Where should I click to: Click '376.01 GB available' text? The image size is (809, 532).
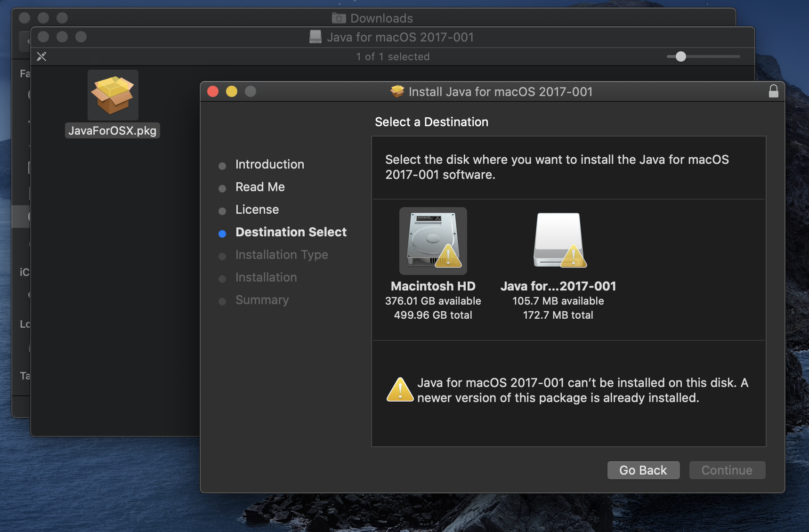coord(433,301)
